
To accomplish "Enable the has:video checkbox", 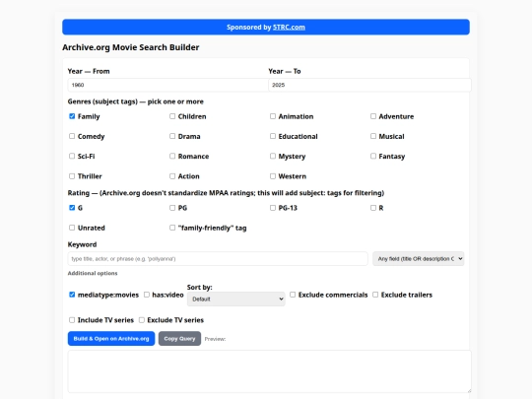I will tap(147, 295).
